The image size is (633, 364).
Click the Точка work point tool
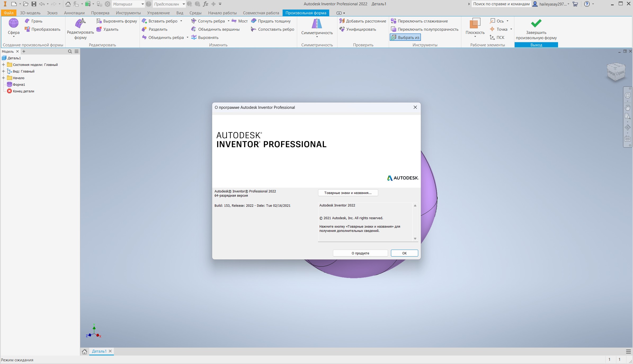coord(499,29)
